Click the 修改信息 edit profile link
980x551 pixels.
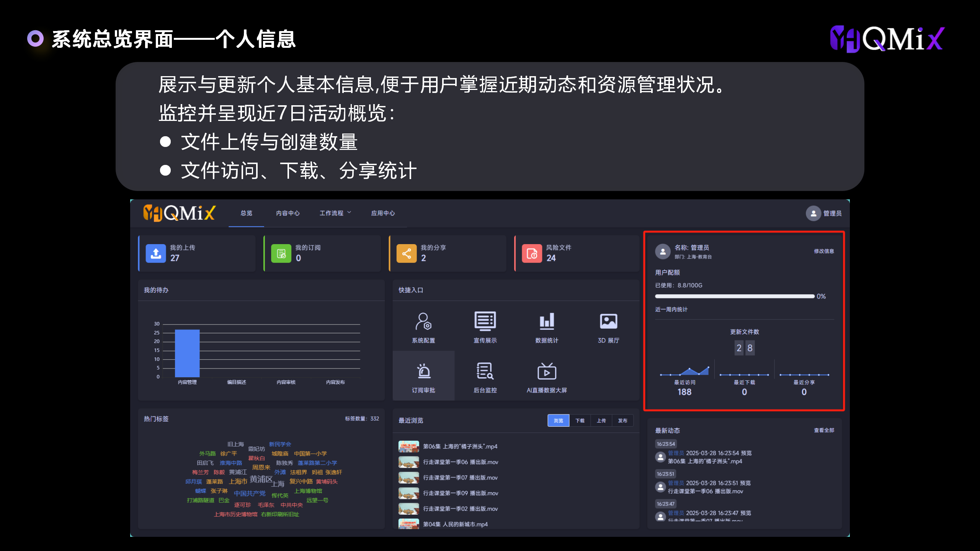[x=824, y=251]
